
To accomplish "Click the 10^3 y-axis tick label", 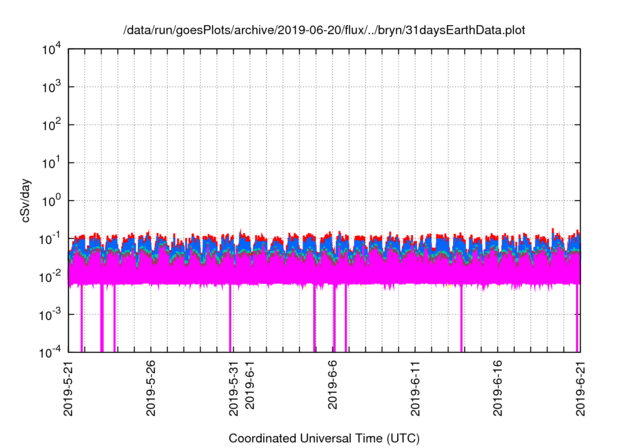I will (51, 87).
